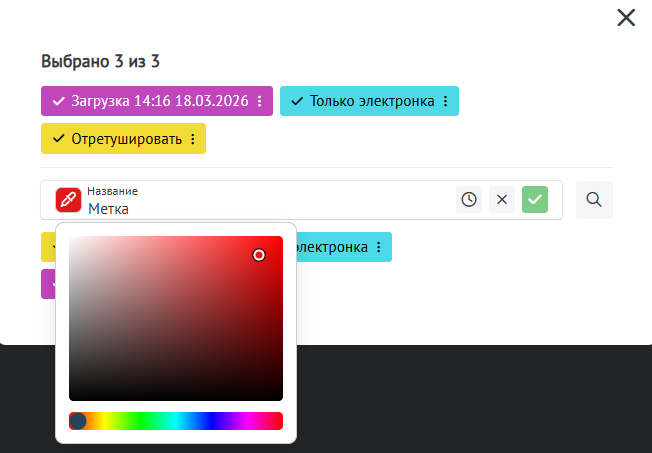
Task: Open three-dot menu on lower электронка tag
Action: (x=379, y=247)
